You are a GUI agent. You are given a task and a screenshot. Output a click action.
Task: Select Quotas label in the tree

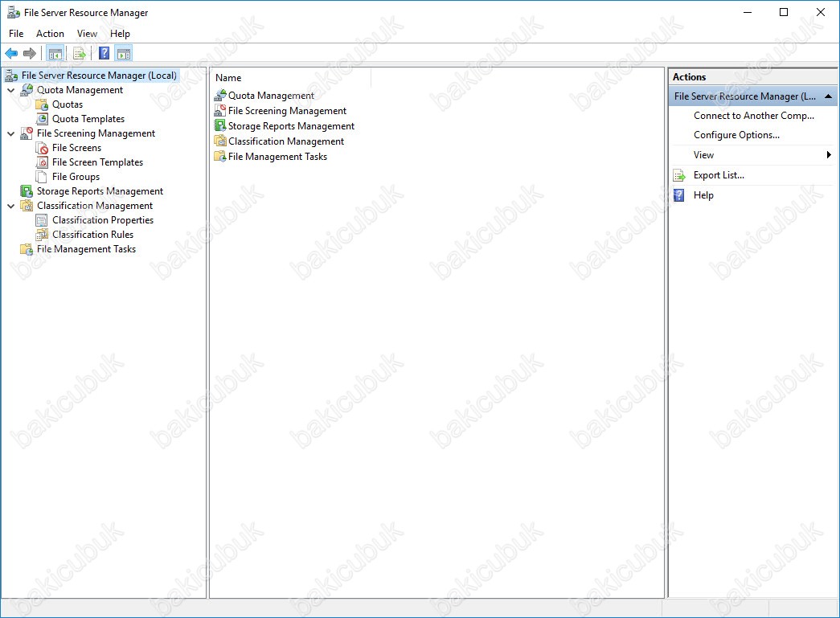click(x=68, y=104)
